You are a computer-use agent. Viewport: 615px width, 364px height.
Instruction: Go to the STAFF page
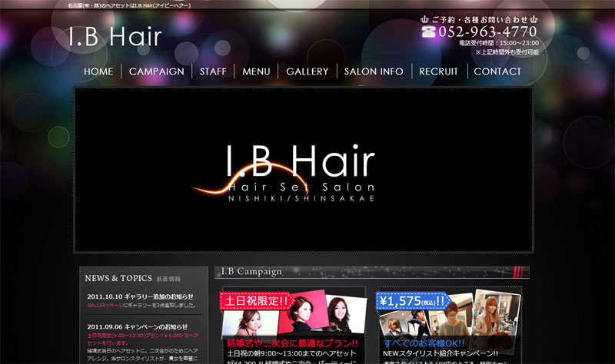[213, 71]
